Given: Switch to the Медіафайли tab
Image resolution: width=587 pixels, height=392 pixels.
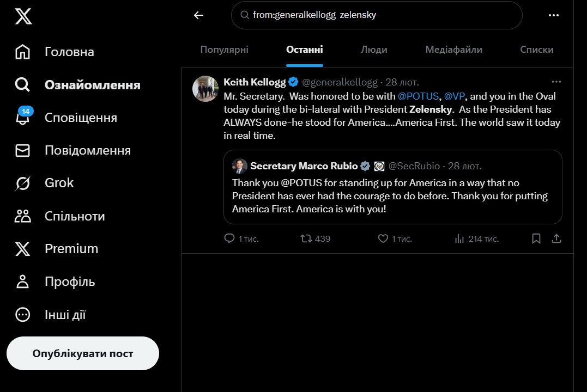Looking at the screenshot, I should pos(453,50).
